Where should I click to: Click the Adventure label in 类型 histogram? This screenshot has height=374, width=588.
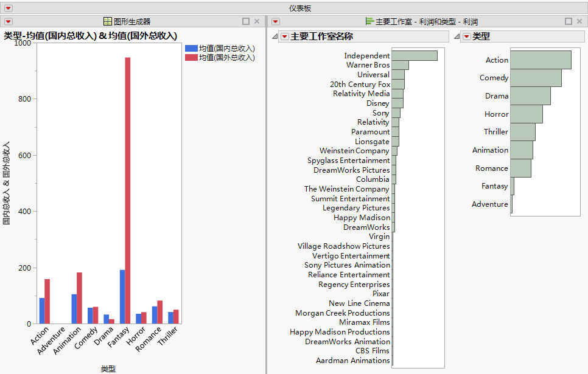[490, 204]
